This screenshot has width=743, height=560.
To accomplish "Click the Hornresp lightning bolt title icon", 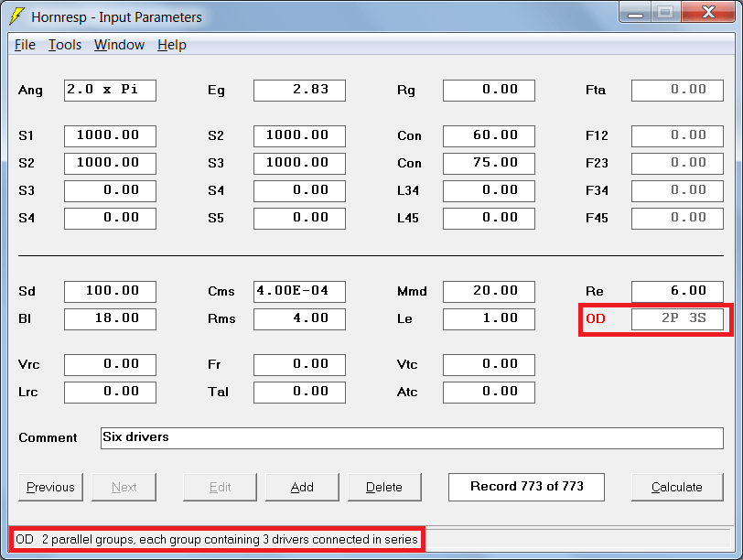I will tap(16, 16).
